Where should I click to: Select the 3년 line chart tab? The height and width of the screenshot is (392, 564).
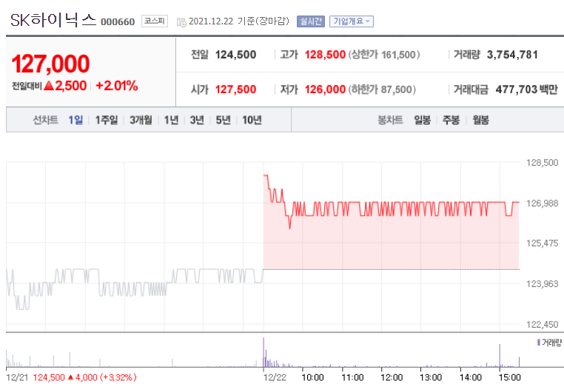coord(197,120)
